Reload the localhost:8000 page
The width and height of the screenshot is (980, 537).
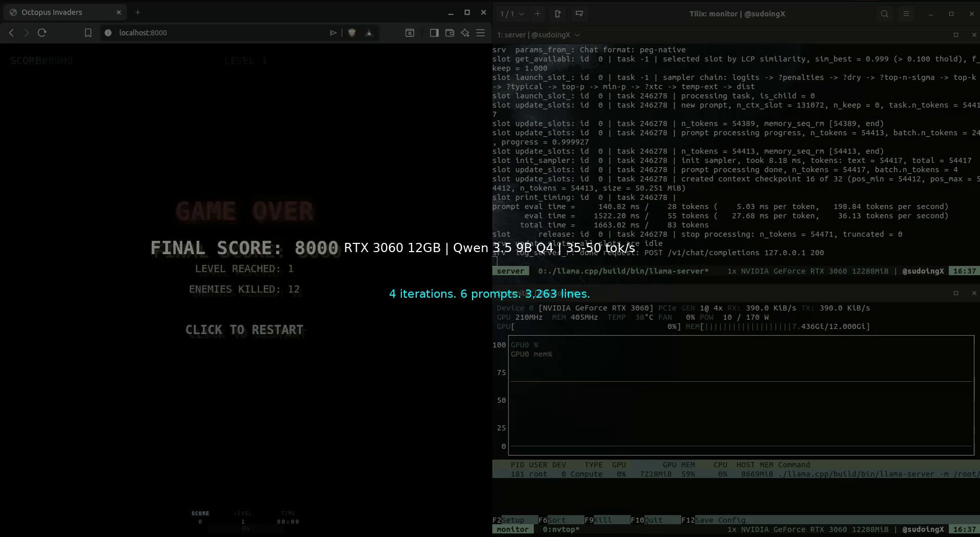(42, 33)
